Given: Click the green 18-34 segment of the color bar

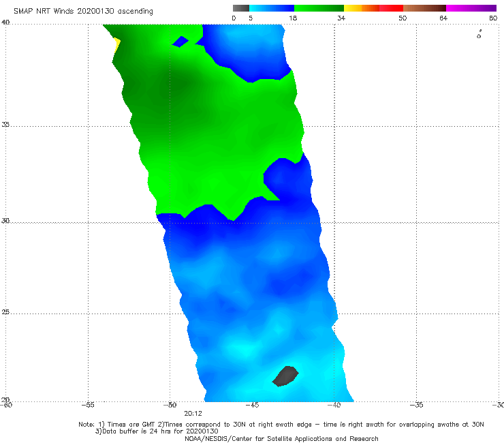Looking at the screenshot, I should (319, 8).
